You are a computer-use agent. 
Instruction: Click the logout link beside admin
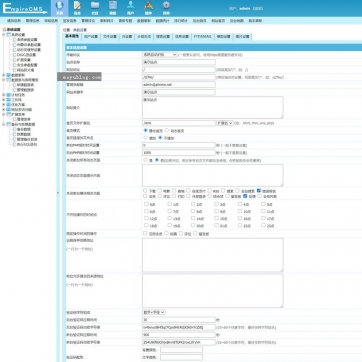tap(258, 9)
